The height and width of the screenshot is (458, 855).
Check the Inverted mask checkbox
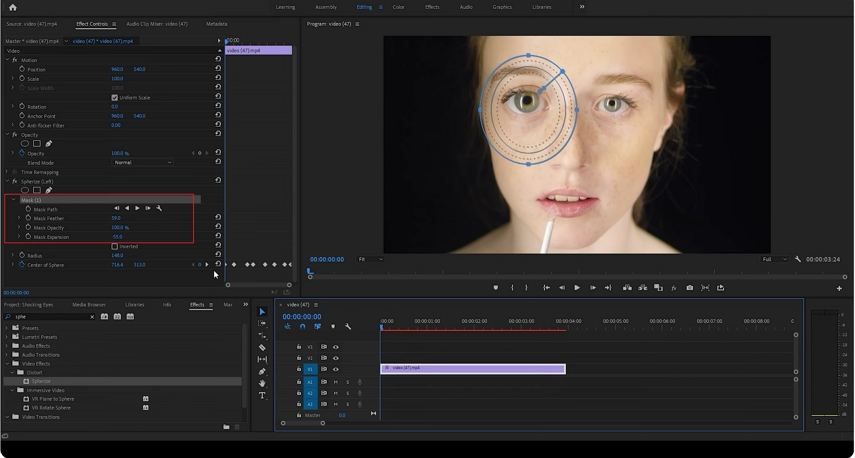(x=115, y=246)
